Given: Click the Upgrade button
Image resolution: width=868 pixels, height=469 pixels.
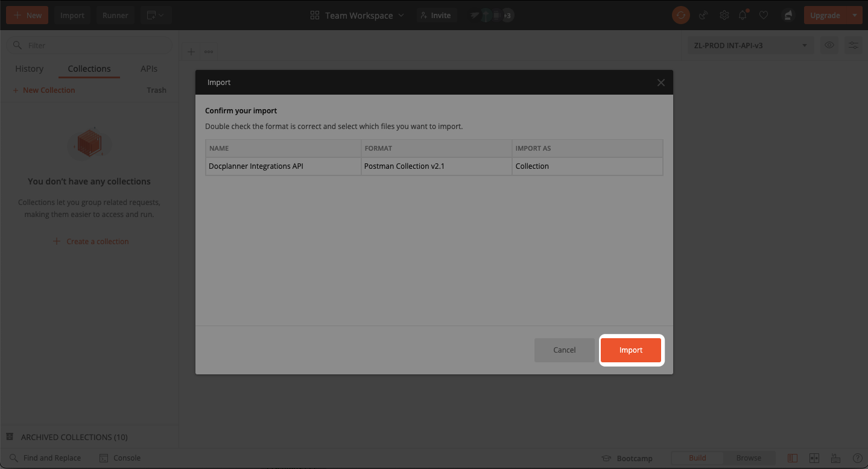Looking at the screenshot, I should (825, 15).
